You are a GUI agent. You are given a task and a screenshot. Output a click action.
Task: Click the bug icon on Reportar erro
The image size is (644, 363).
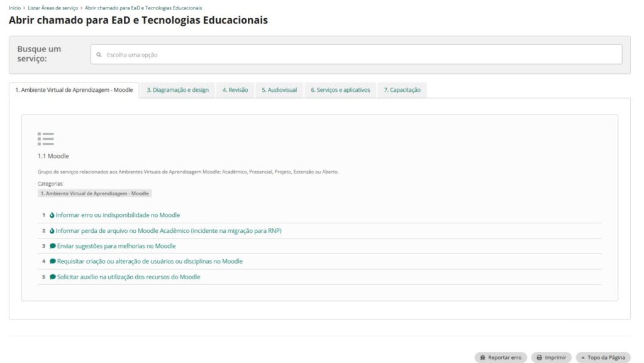coord(482,357)
